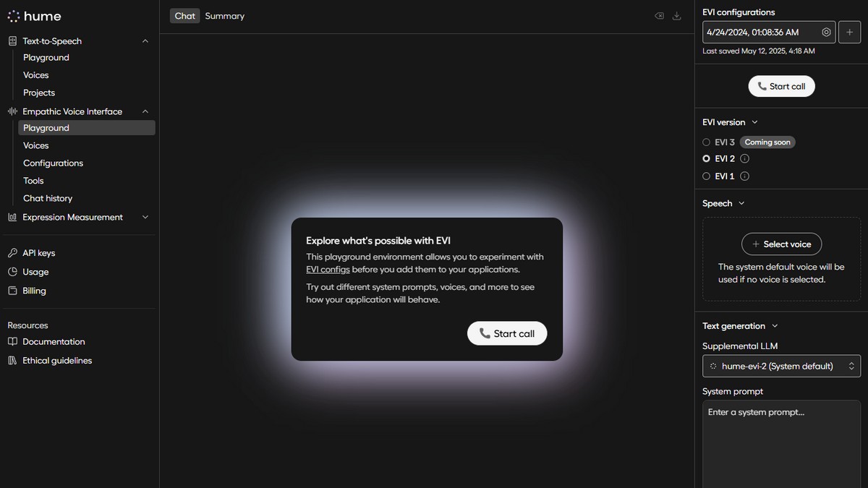
Task: Click the Empathic Voice Interface waveform icon
Action: click(x=12, y=111)
